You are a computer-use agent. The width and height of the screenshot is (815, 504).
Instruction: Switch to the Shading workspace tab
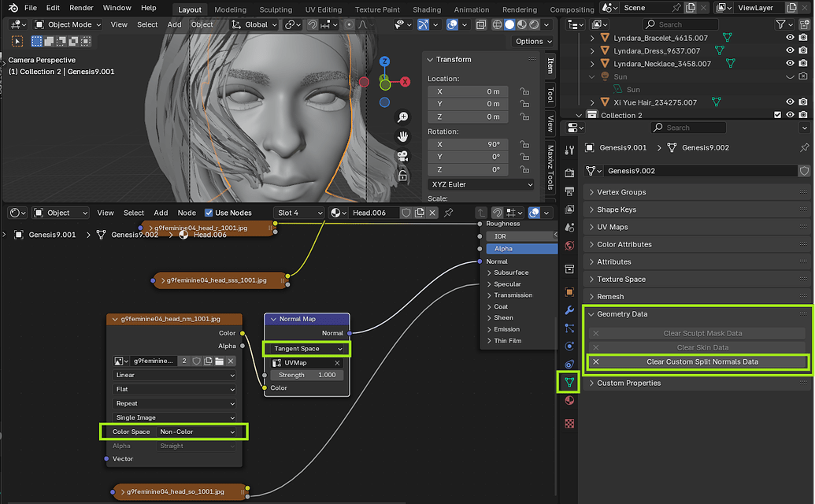point(427,9)
